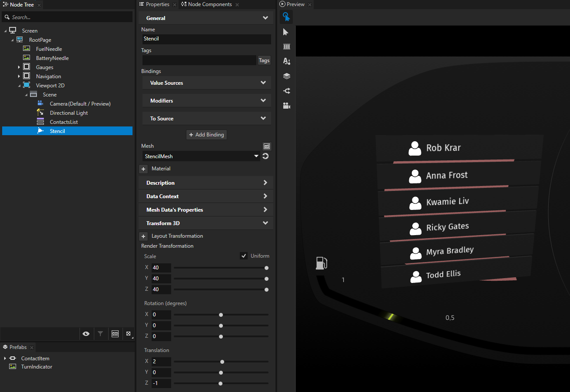This screenshot has height=392, width=570.
Task: Expand the Value Sources bindings section
Action: click(206, 83)
